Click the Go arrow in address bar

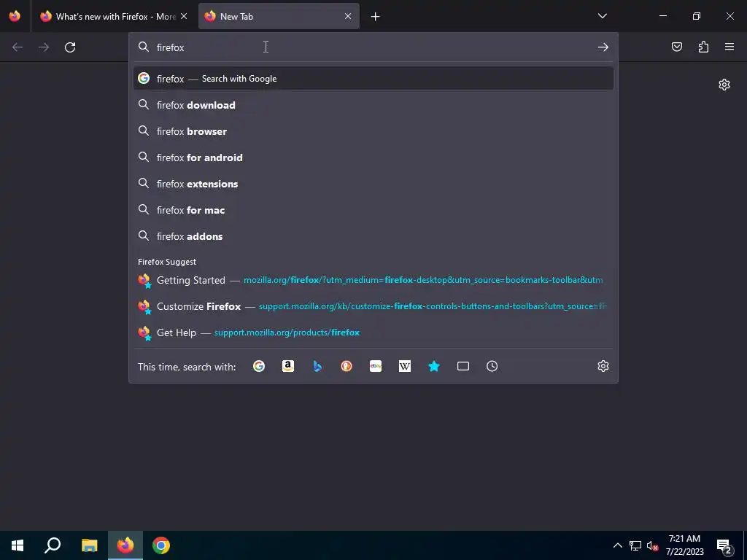pos(603,47)
